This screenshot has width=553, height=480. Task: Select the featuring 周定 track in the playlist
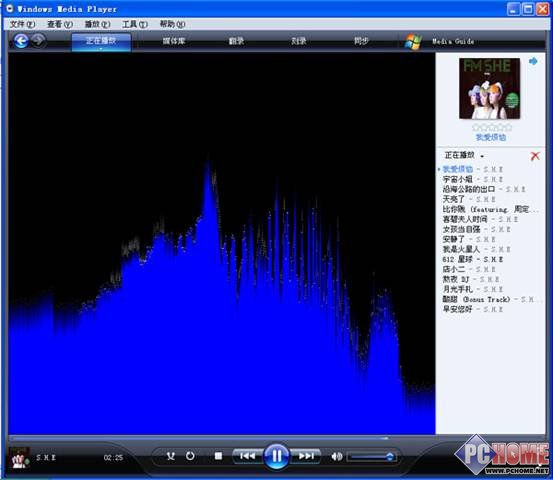pos(490,209)
